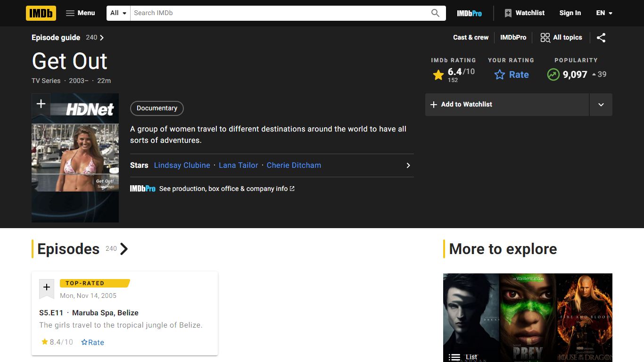Open the popularity trending icon
The image size is (644, 362).
pos(553,74)
